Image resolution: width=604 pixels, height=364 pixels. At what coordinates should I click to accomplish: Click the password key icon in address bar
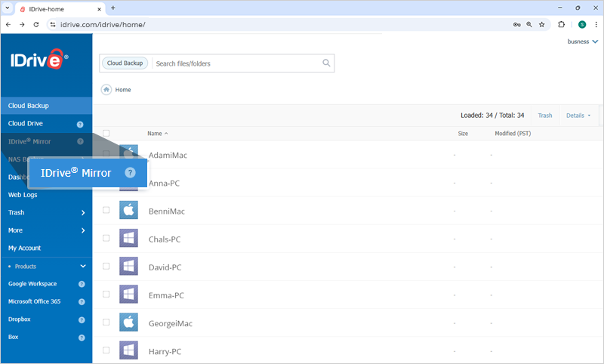516,25
